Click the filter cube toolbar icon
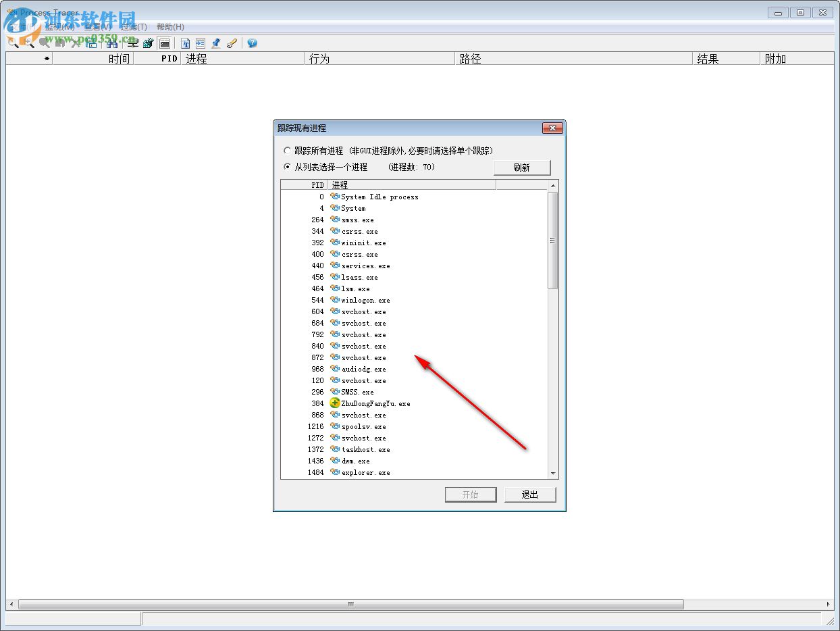The image size is (840, 631). (x=148, y=43)
